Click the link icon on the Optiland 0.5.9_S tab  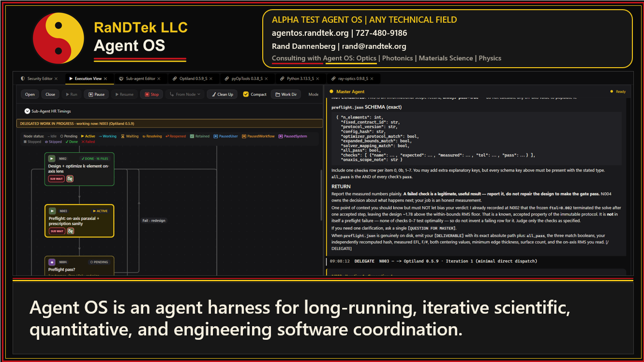coord(175,78)
